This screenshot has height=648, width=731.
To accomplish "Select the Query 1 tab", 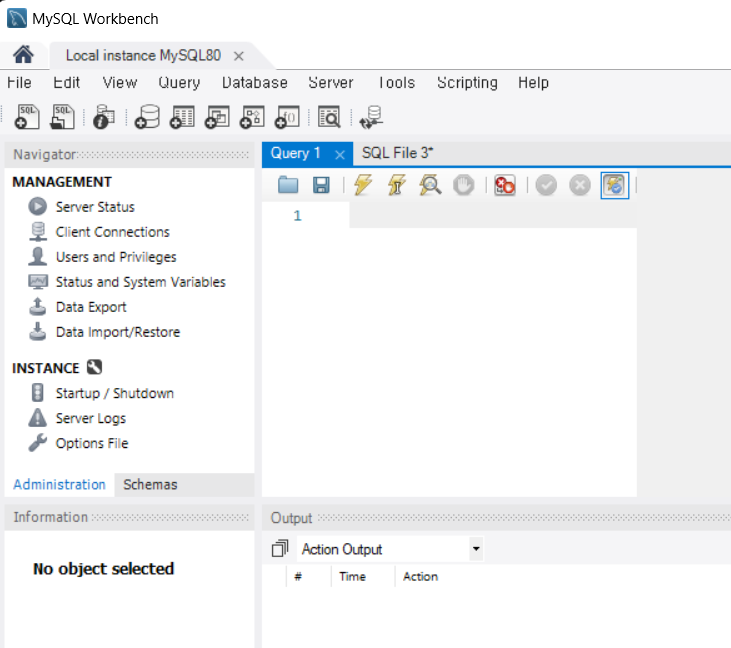I will pos(295,153).
